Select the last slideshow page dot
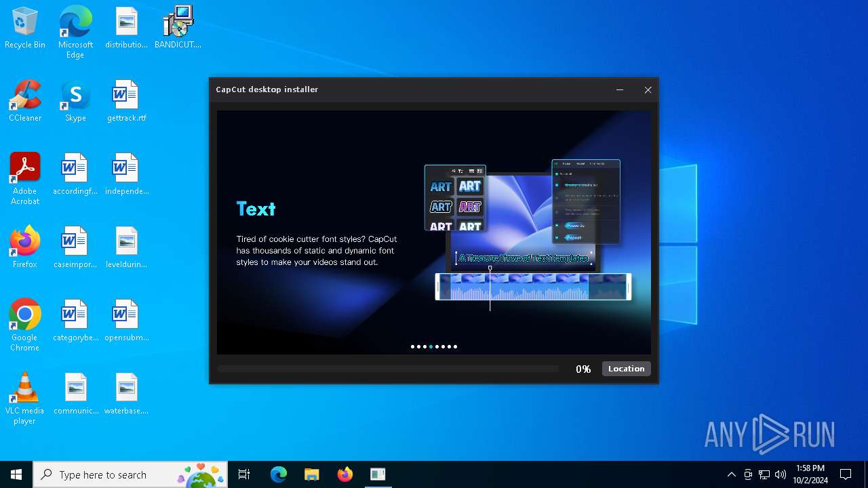 coord(456,346)
